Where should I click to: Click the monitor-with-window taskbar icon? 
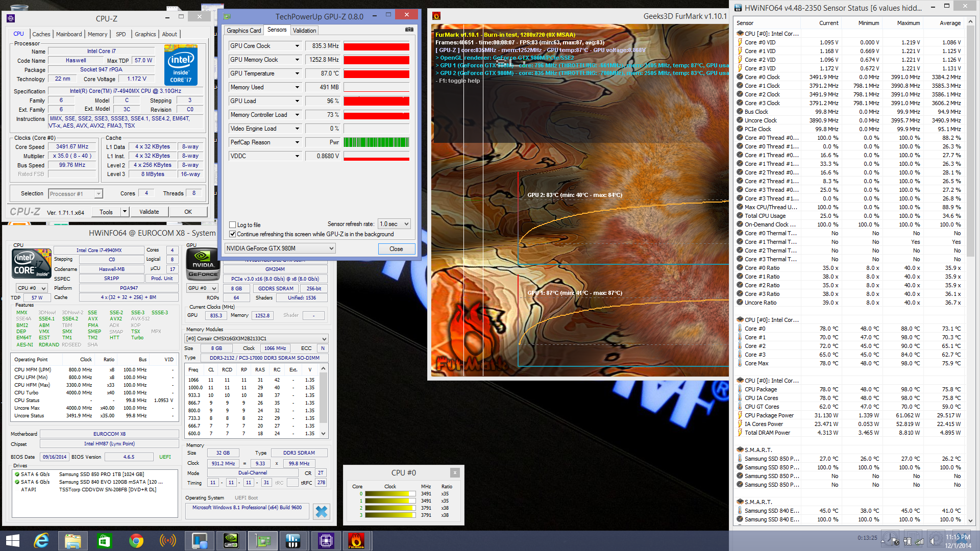[199, 540]
